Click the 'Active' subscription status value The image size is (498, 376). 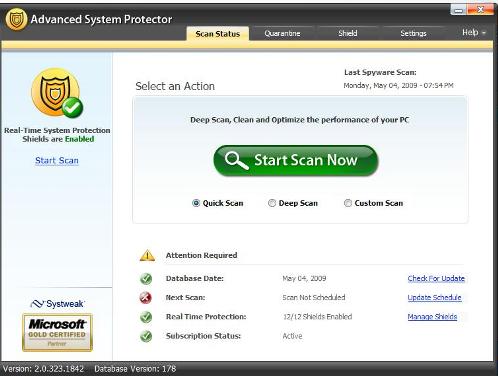click(292, 336)
